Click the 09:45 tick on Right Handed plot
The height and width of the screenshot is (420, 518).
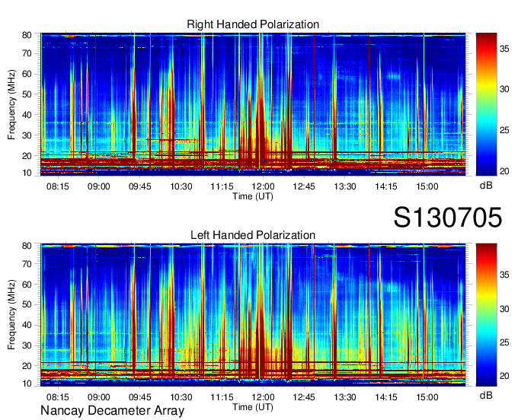(x=139, y=186)
